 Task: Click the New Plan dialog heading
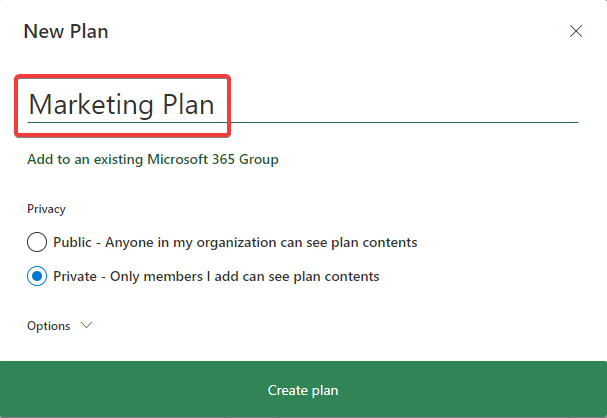coord(66,31)
